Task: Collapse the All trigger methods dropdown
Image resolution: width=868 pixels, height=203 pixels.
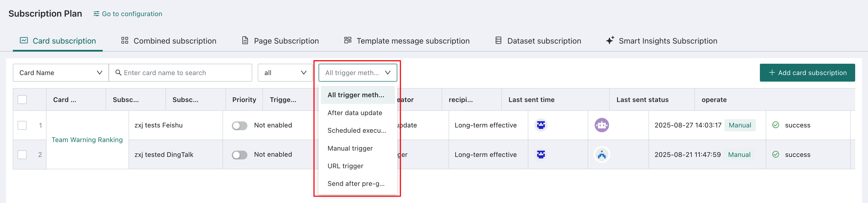Action: (x=358, y=73)
